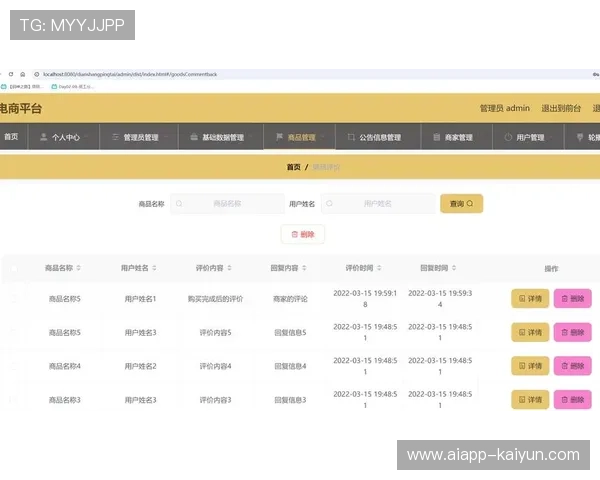Screen dimensions: 600x480
Task: Click the 操作 column header
Action: [x=551, y=269]
